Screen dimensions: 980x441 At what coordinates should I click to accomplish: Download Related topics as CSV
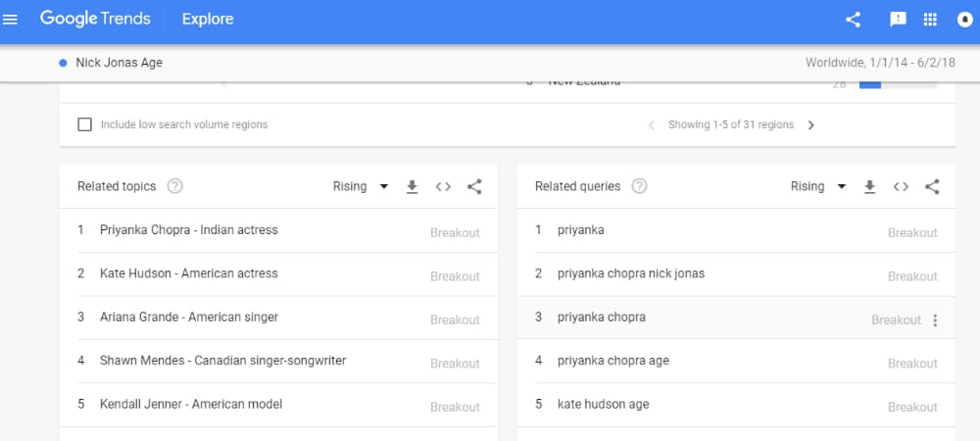412,186
